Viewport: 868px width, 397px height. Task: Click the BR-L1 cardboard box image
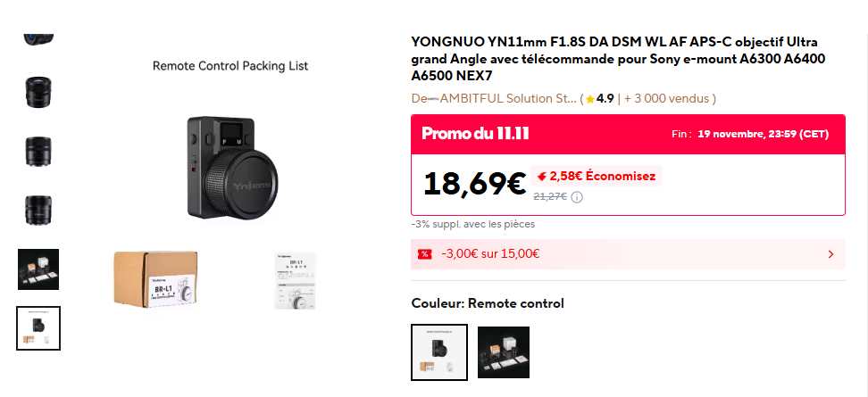(x=154, y=279)
